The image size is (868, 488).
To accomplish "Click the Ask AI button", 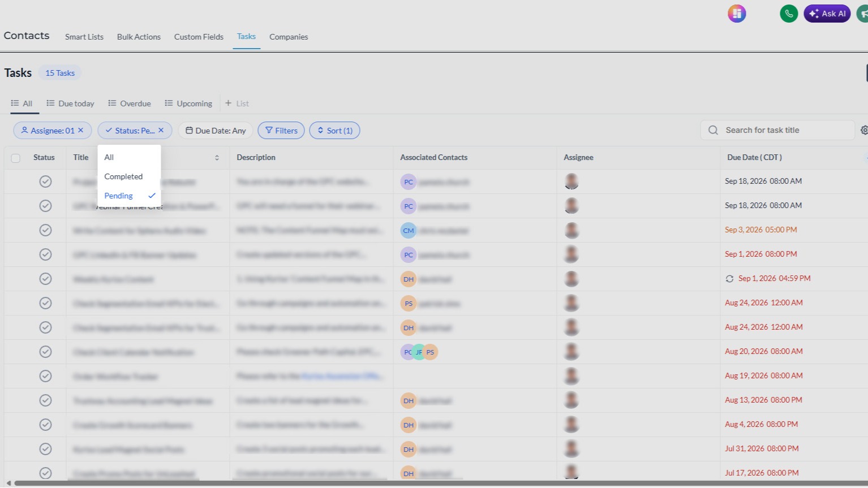I will (827, 14).
